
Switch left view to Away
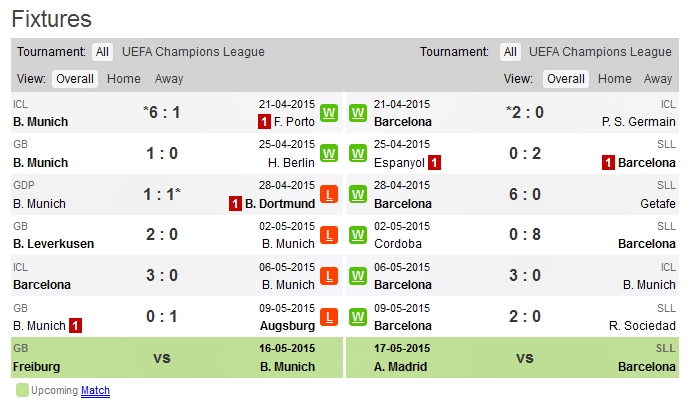pos(169,79)
